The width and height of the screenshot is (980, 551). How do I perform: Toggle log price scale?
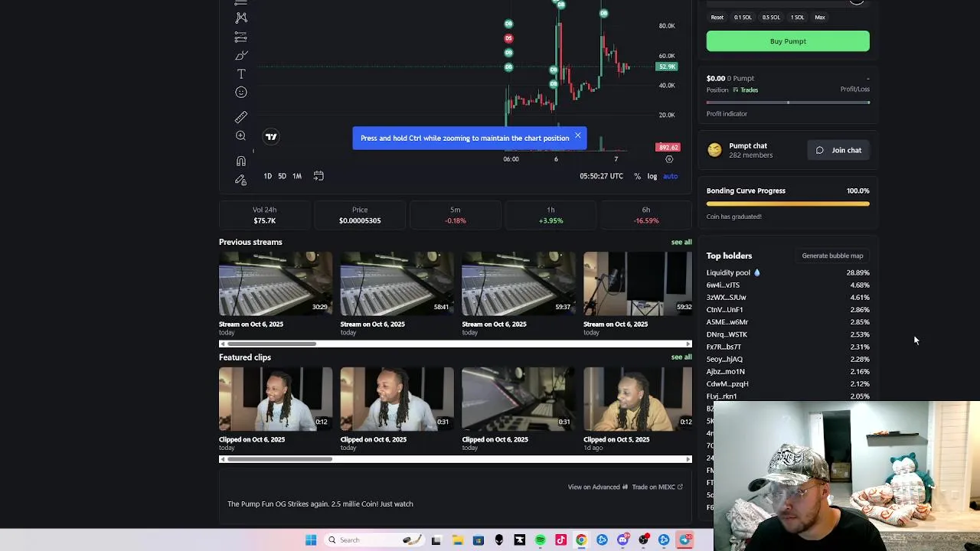click(x=652, y=176)
